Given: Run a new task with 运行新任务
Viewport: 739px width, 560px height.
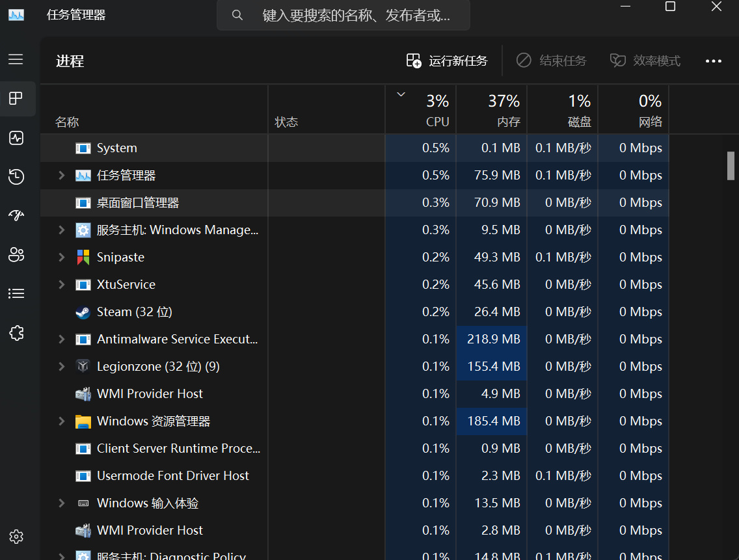Looking at the screenshot, I should [446, 60].
